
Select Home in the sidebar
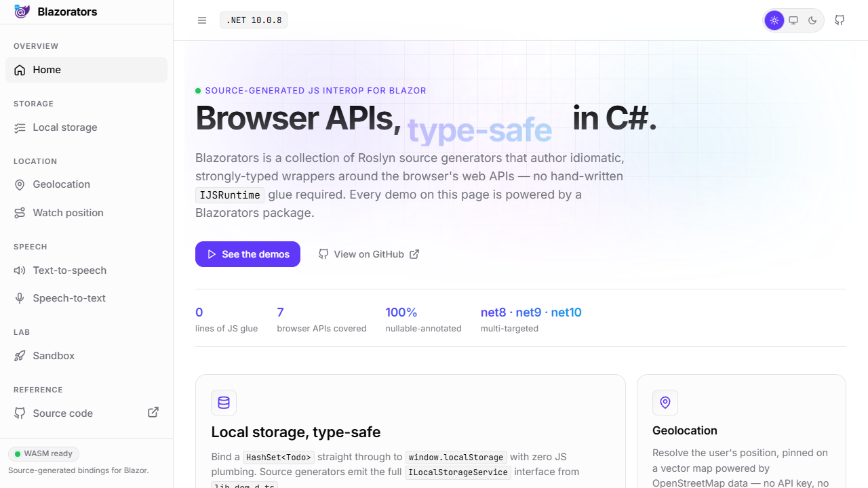point(86,70)
